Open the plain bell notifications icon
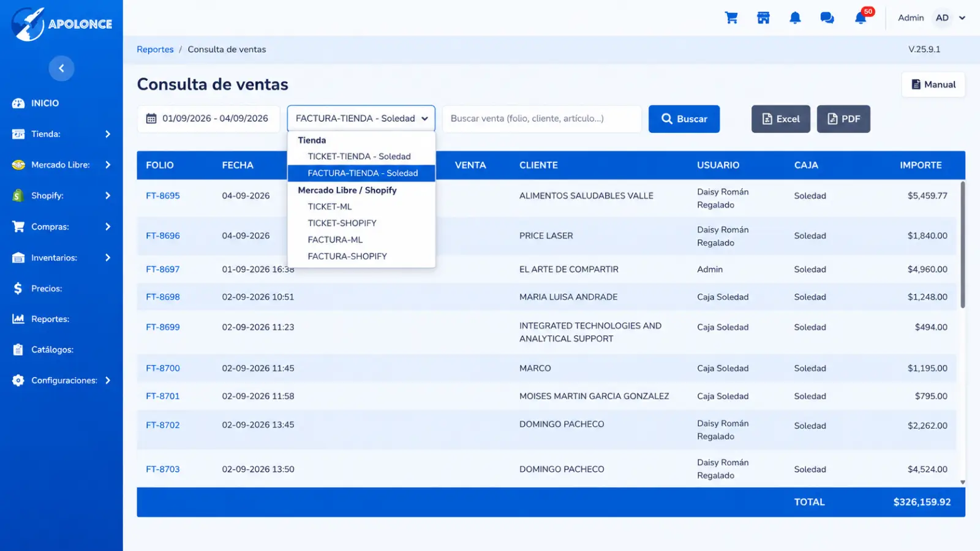The height and width of the screenshot is (551, 980). pos(795,18)
